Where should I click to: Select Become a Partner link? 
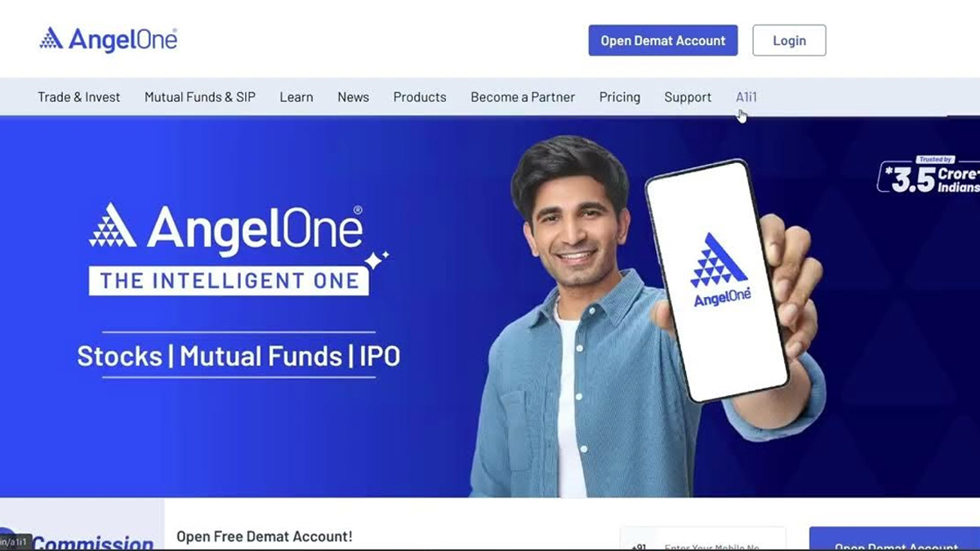pyautogui.click(x=523, y=97)
